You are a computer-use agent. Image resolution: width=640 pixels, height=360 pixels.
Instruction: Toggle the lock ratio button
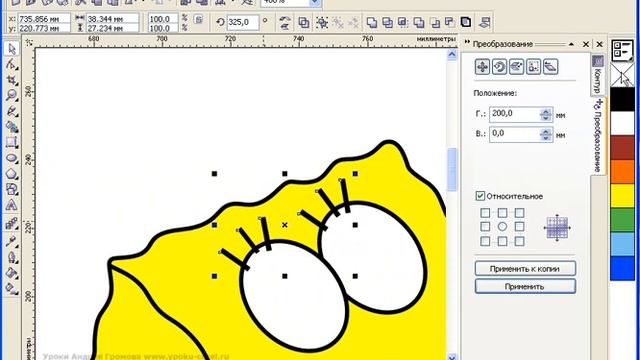[198, 19]
